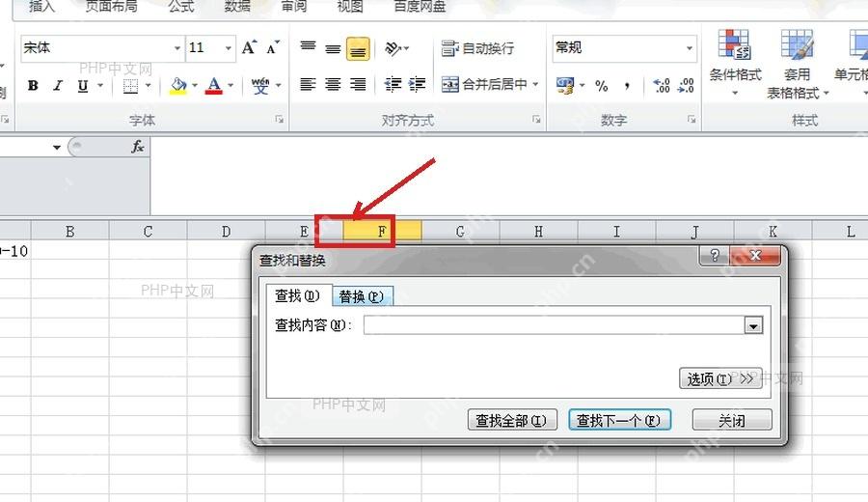Screen dimensions: 868x502
Task: Toggle Underline formatting
Action: (x=83, y=85)
